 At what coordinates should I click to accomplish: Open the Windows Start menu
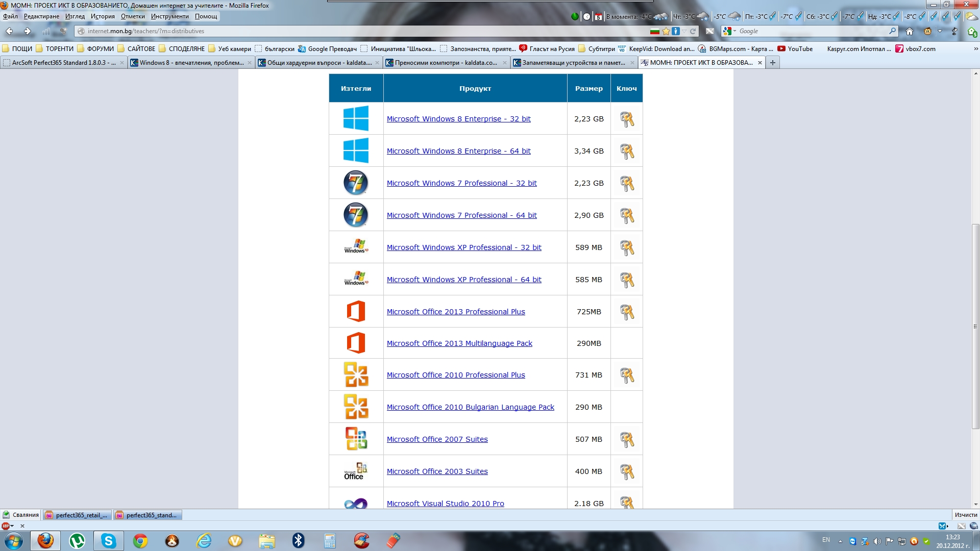click(14, 540)
